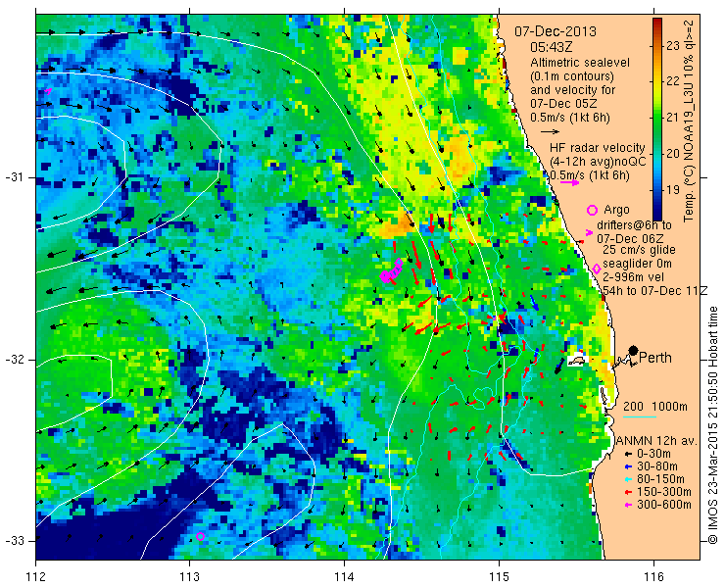Click the blue 30-80m ANMN arrow symbol
The image size is (725, 588).
tap(627, 466)
